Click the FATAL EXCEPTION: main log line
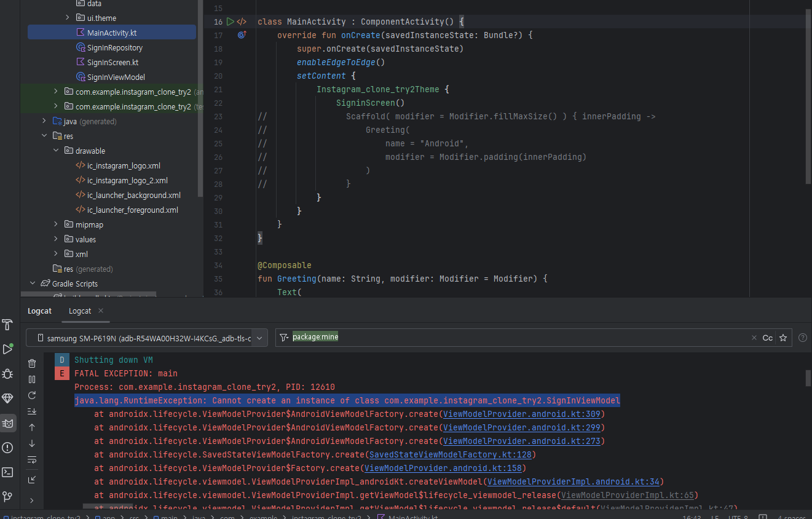 (x=126, y=373)
